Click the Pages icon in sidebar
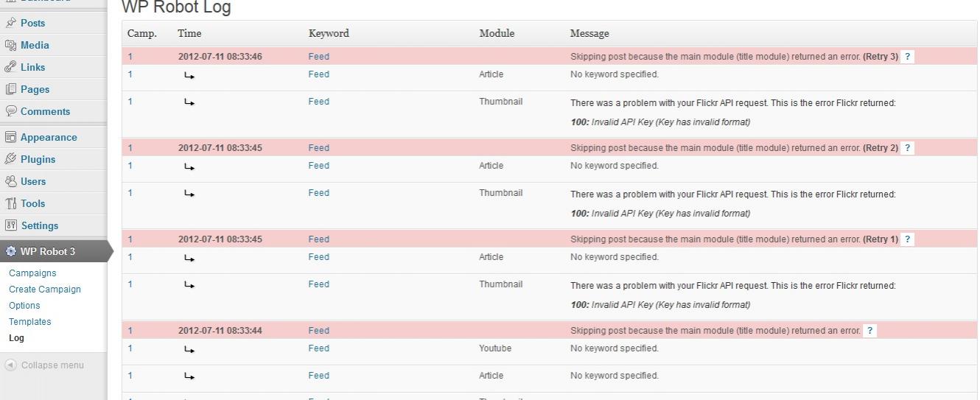 point(10,89)
